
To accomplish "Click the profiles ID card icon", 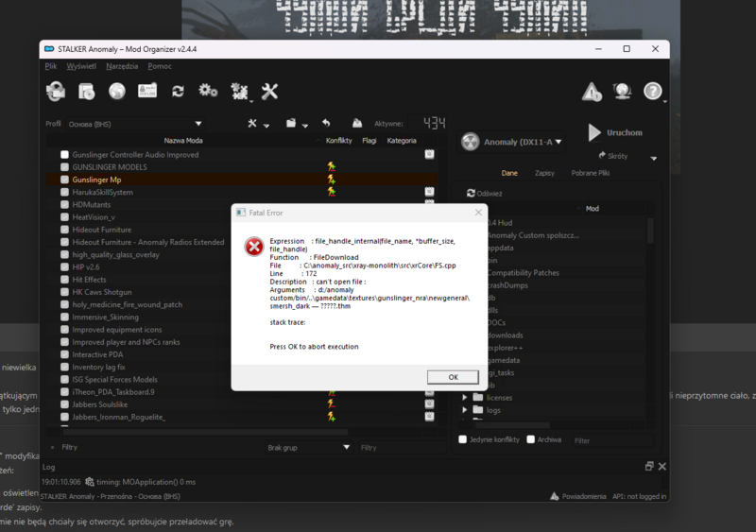I will pyautogui.click(x=147, y=92).
